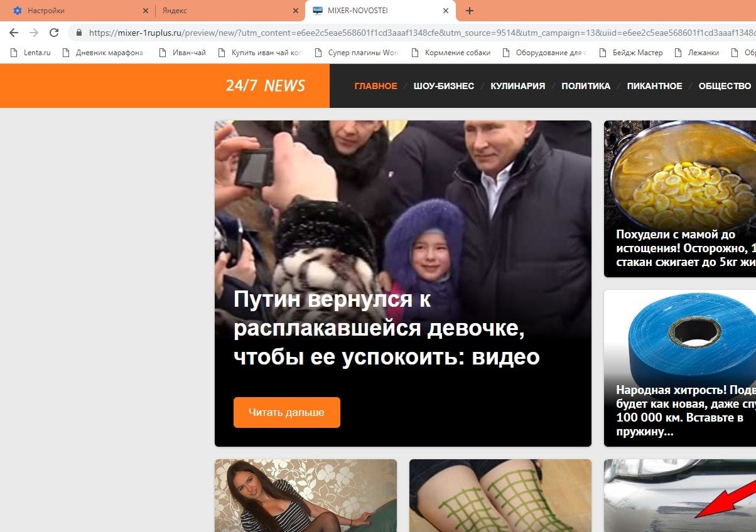Image resolution: width=756 pixels, height=532 pixels.
Task: Click the Читать дальше button
Action: tap(287, 412)
